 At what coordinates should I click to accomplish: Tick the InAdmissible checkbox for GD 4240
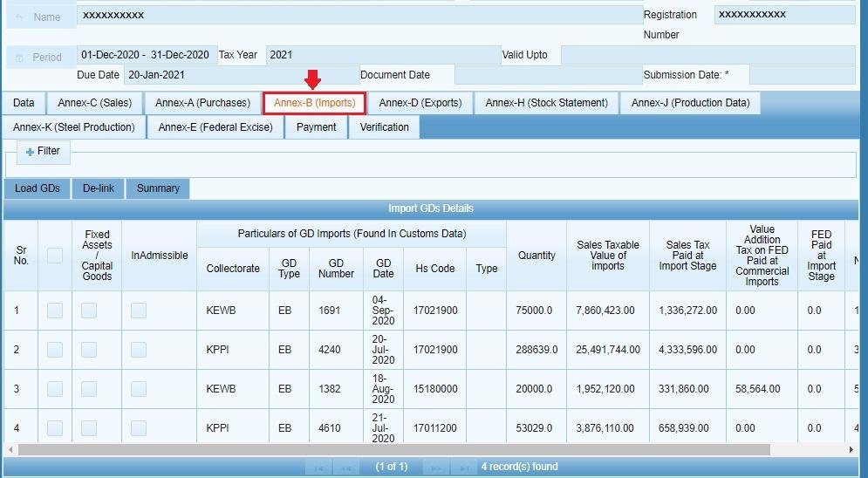(x=139, y=350)
